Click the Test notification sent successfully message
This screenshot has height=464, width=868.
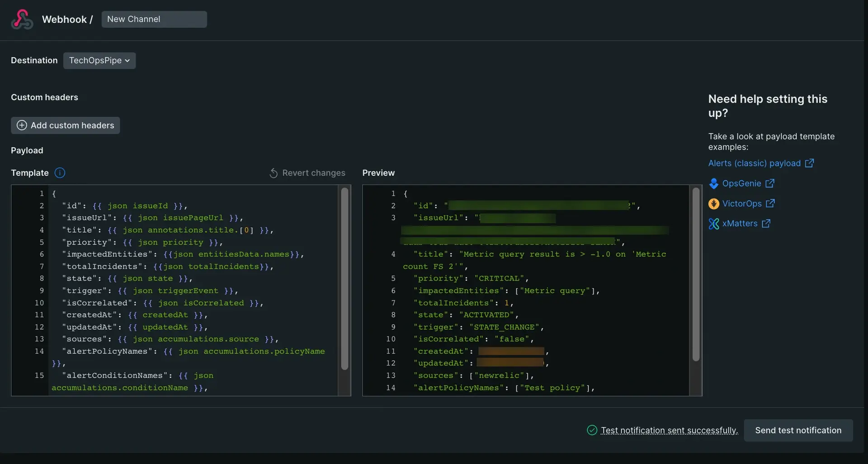[x=669, y=431]
